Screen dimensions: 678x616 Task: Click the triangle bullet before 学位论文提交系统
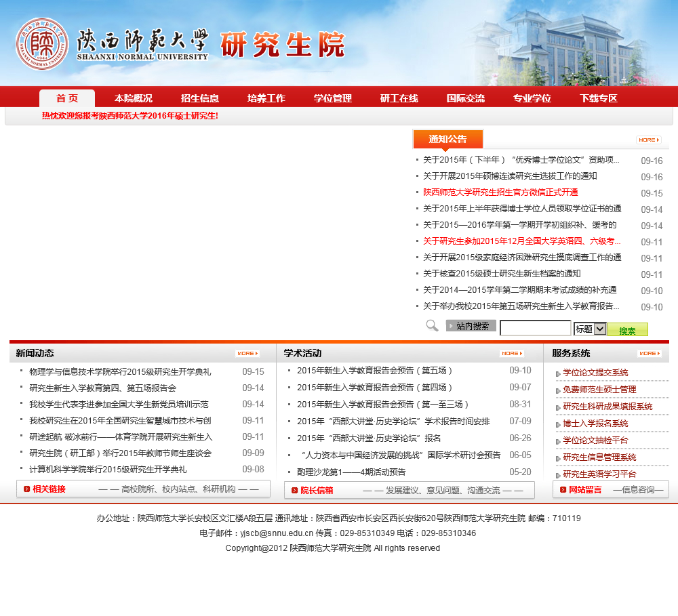pyautogui.click(x=558, y=374)
